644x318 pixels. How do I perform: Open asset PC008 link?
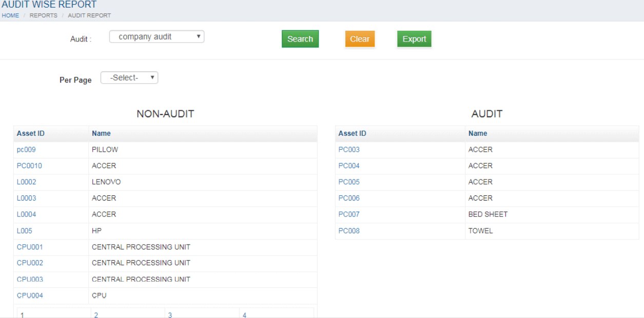(349, 231)
